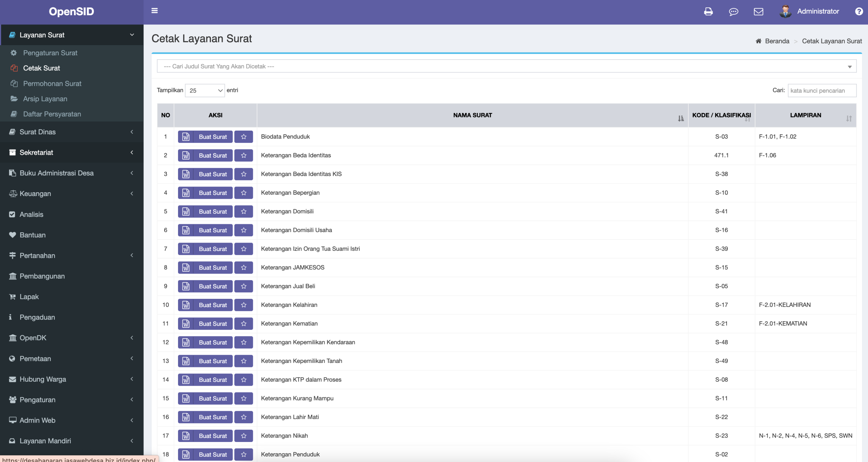Toggle favorite star for Keterangan Kelahiran
Viewport: 868px width, 462px height.
pos(243,305)
